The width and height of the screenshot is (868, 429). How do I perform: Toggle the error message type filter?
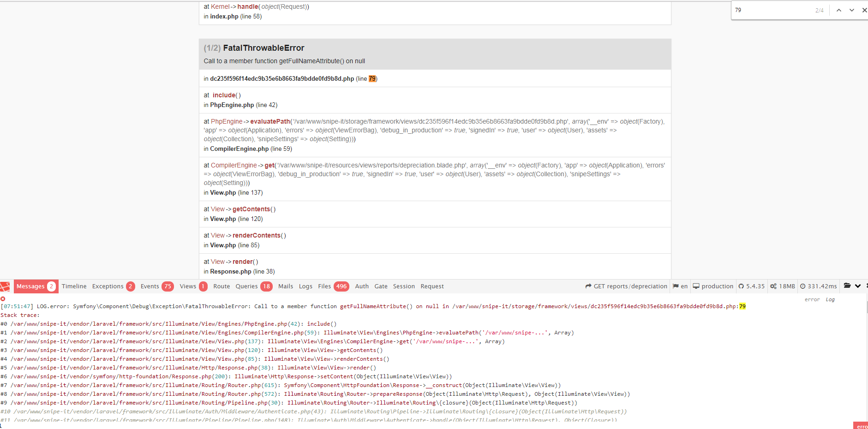[x=812, y=299]
